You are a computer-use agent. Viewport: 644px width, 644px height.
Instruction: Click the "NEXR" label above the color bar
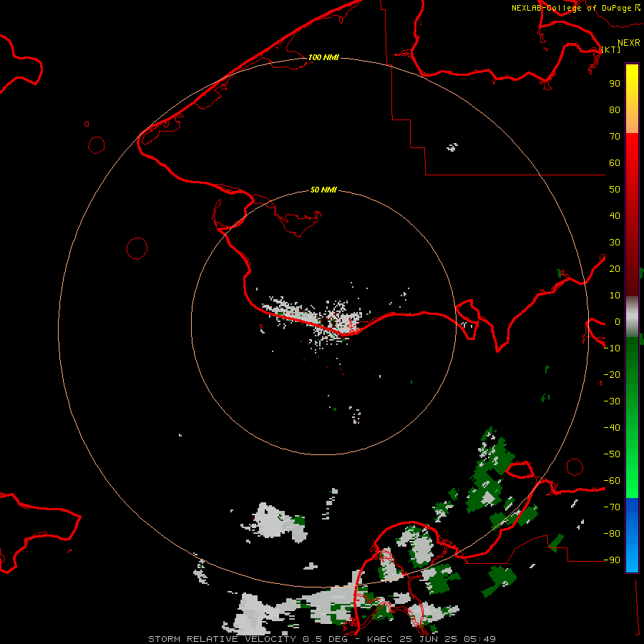[x=629, y=43]
